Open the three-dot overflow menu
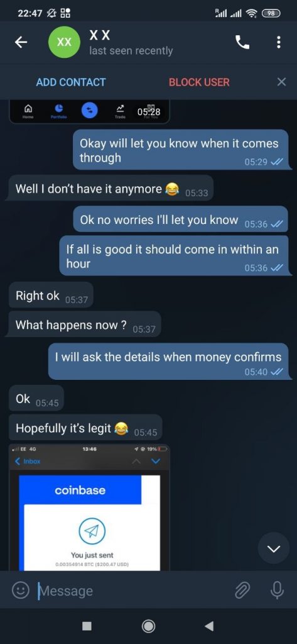 tap(279, 42)
